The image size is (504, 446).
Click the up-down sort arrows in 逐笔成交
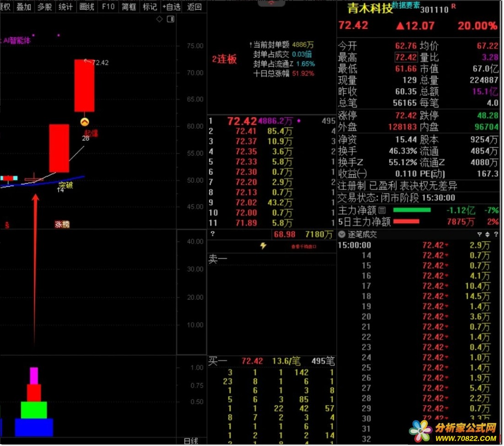[x=487, y=234]
